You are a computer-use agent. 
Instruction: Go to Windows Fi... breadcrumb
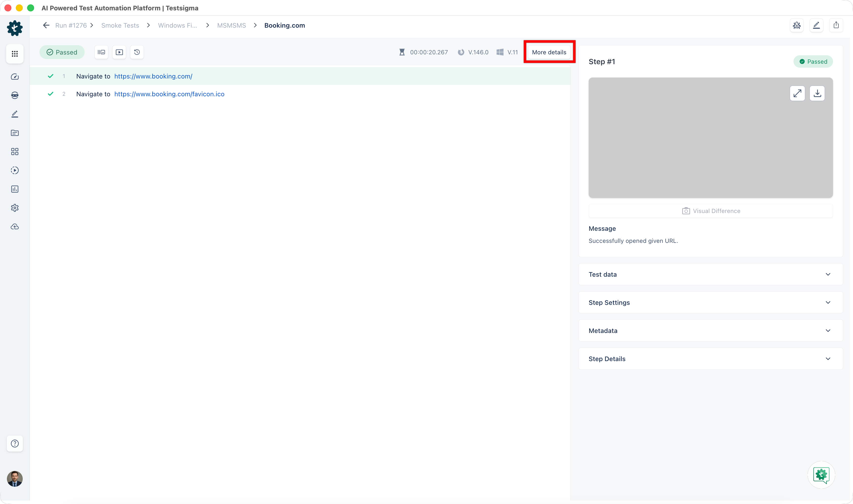178,25
